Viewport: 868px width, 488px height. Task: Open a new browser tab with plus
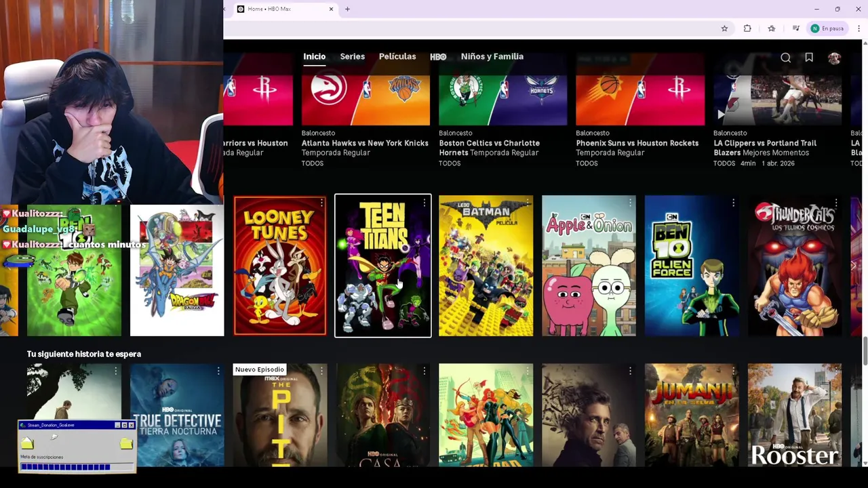pyautogui.click(x=347, y=9)
